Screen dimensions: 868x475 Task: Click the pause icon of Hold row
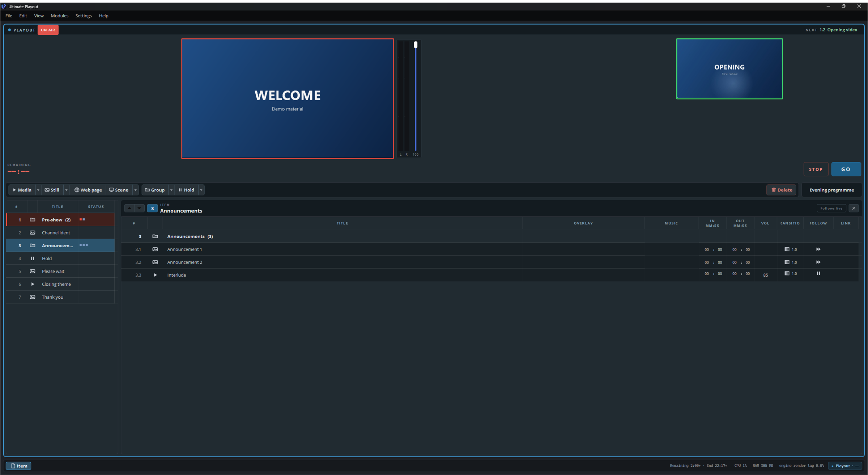pos(33,258)
